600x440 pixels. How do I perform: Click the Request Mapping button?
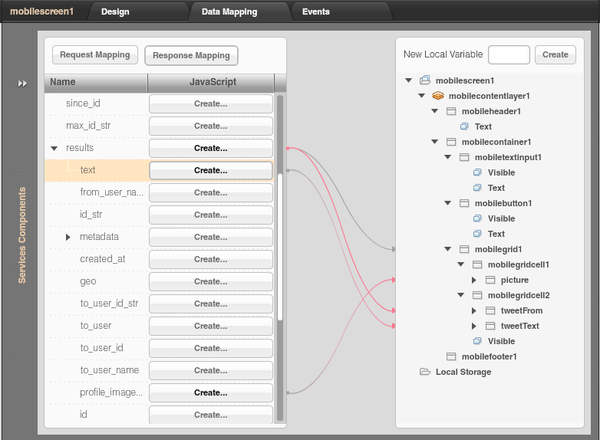point(94,55)
